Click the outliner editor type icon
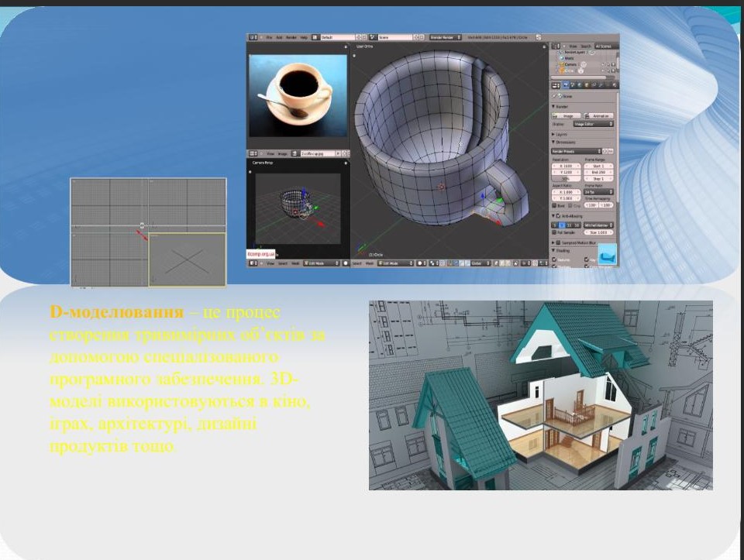This screenshot has height=560, width=744. point(555,46)
